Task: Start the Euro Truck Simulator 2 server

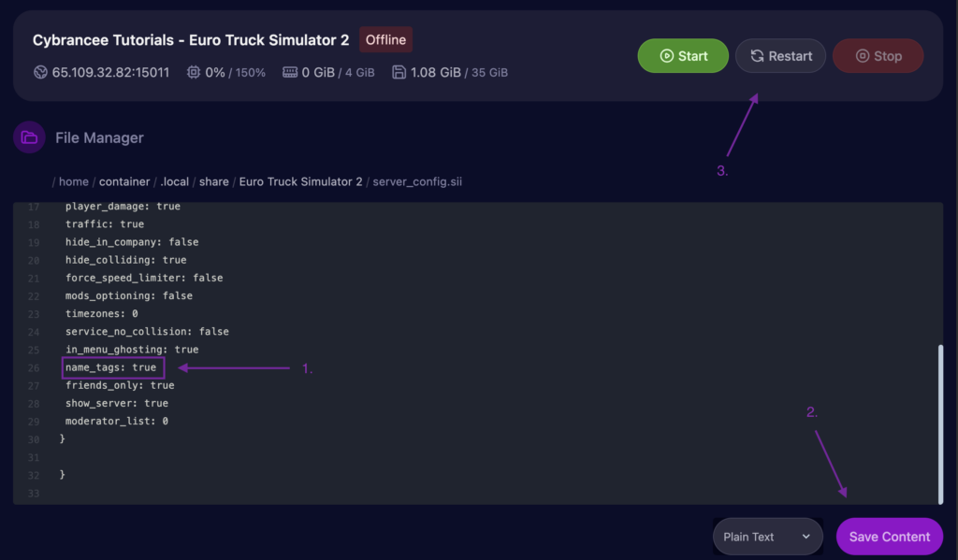Action: coord(683,55)
